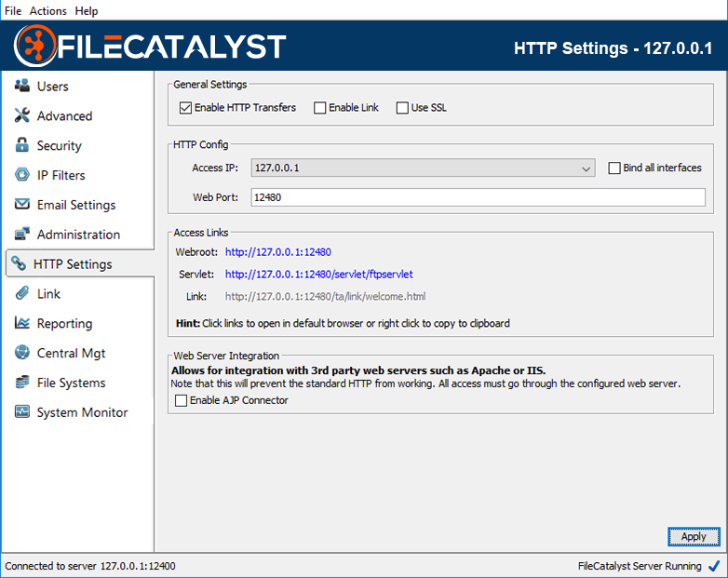Open the Servlet ftpservlet link
Screen dimensions: 728x578
(x=319, y=275)
